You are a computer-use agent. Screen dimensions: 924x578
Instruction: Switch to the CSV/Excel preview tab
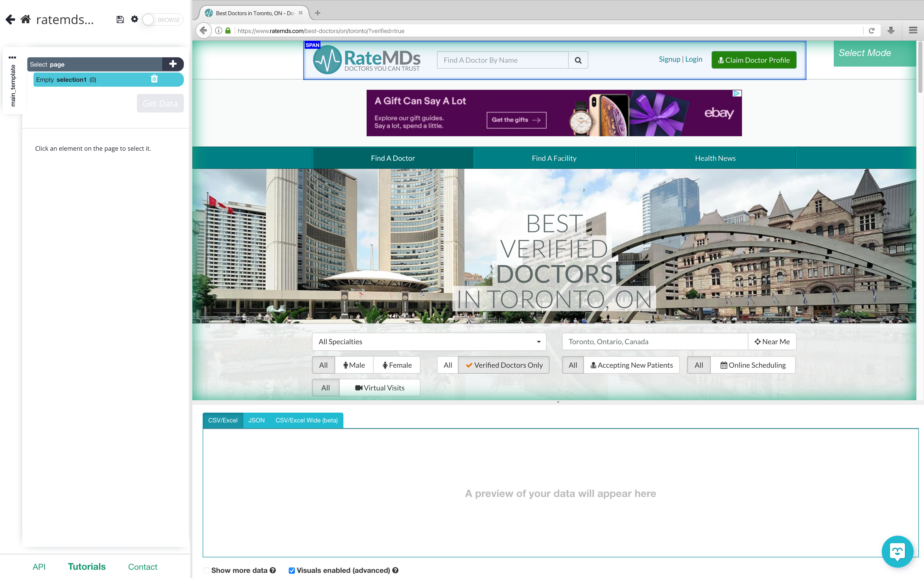coord(222,420)
